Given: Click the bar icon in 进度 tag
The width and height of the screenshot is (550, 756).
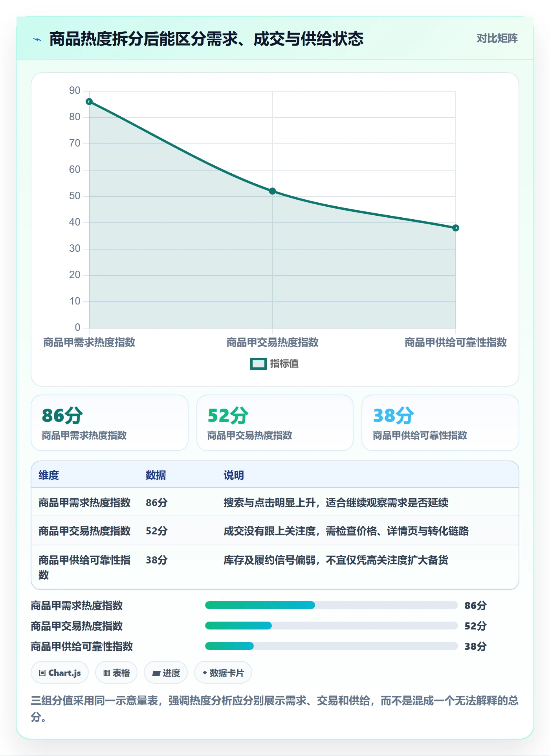Looking at the screenshot, I should [x=156, y=673].
